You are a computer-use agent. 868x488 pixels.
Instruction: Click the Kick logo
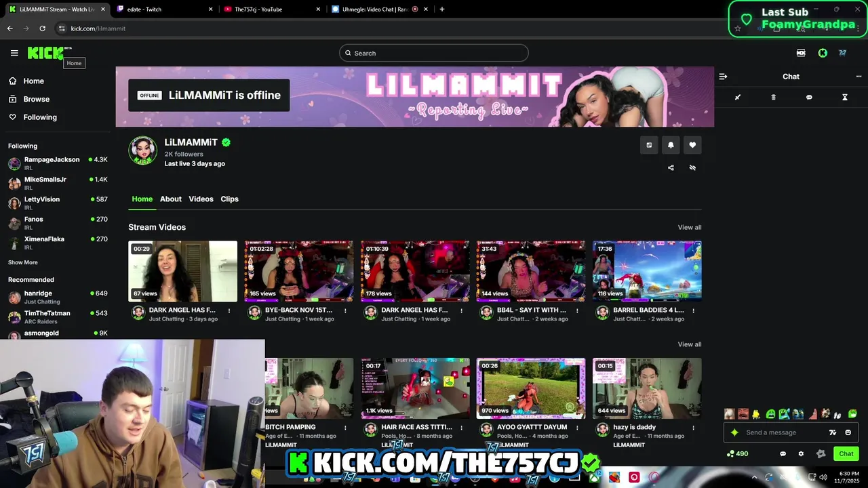pyautogui.click(x=45, y=53)
